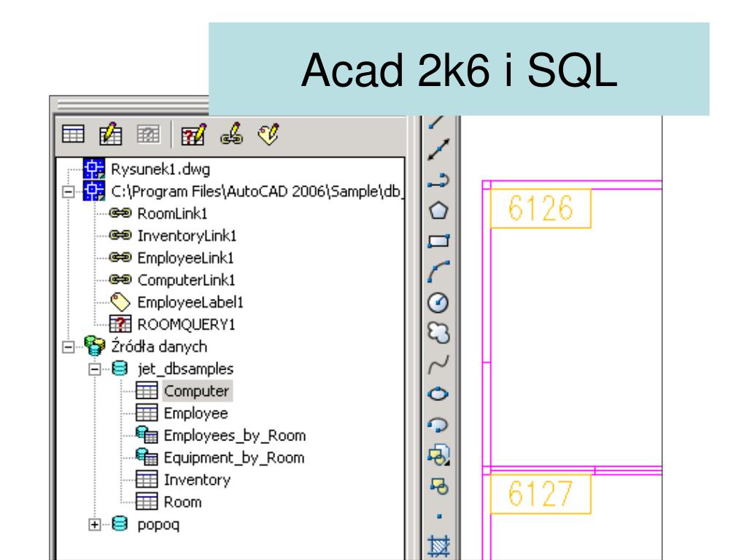Select the Polyline draw tool
This screenshot has height=560, width=747.
pos(438,181)
